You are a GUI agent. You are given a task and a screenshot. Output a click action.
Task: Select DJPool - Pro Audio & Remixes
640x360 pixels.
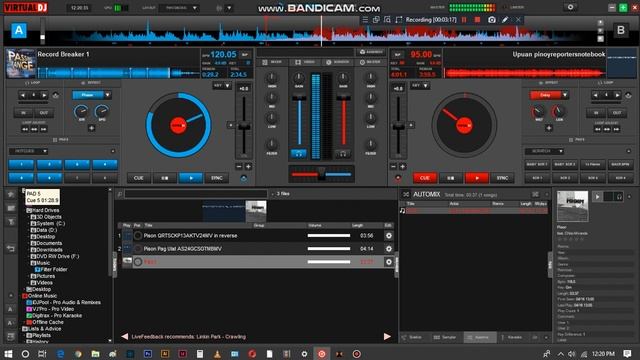(63, 302)
